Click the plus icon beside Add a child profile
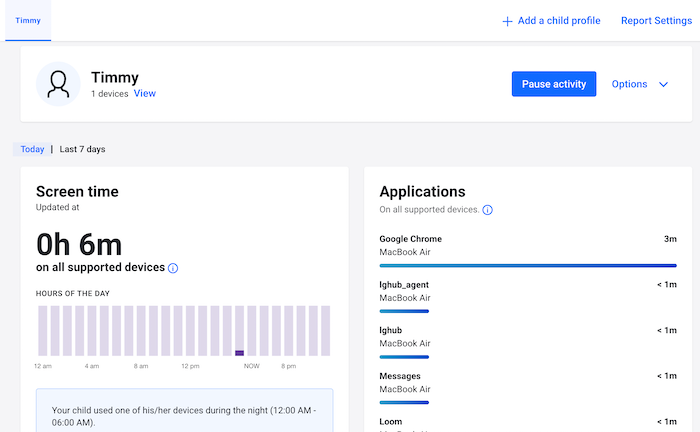 (x=507, y=21)
